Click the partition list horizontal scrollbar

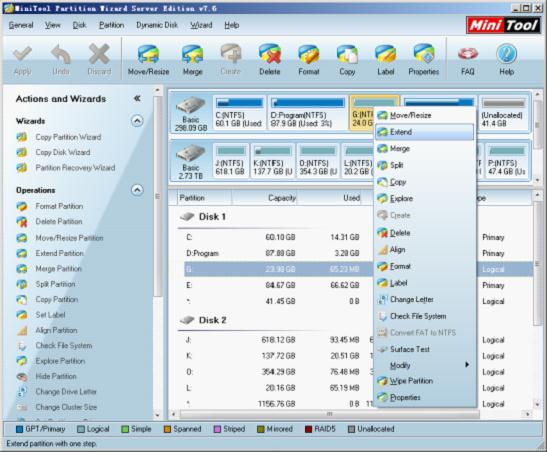[329, 414]
